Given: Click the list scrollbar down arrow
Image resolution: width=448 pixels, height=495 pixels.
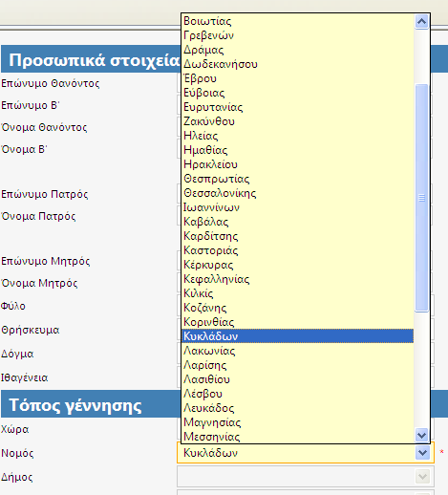Looking at the screenshot, I should (422, 435).
